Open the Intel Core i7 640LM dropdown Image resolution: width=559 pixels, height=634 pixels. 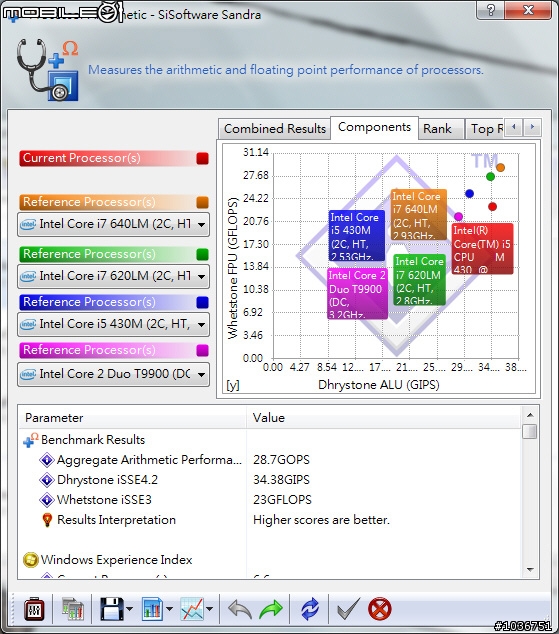click(x=114, y=224)
